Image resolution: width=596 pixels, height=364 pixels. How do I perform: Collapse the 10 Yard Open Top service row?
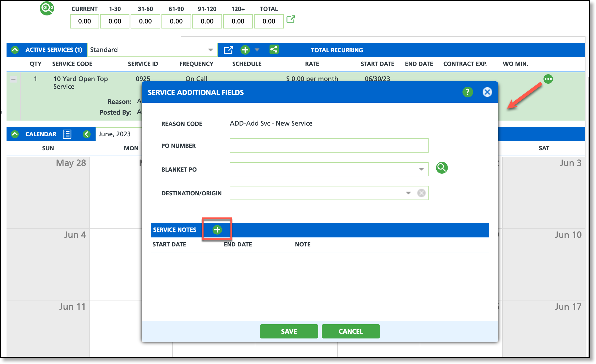point(13,79)
